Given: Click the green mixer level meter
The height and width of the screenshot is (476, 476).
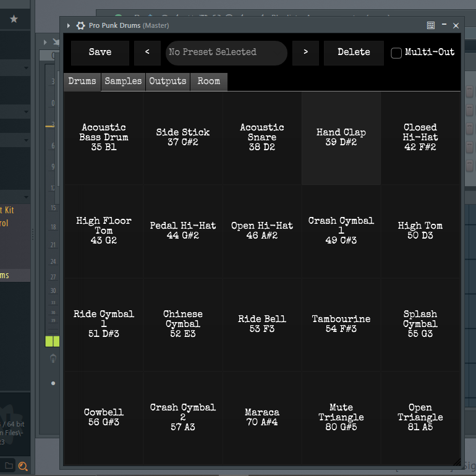Looking at the screenshot, I should [52, 341].
